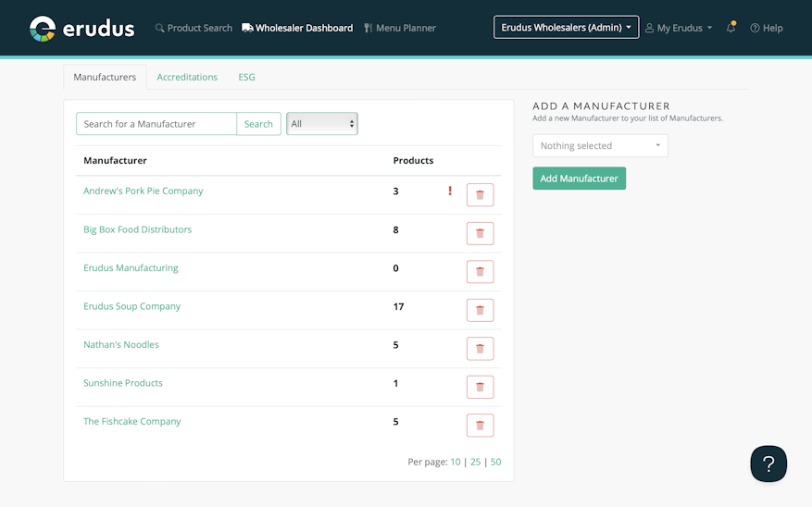812x507 pixels.
Task: Click the Erudus logo
Action: 81,28
